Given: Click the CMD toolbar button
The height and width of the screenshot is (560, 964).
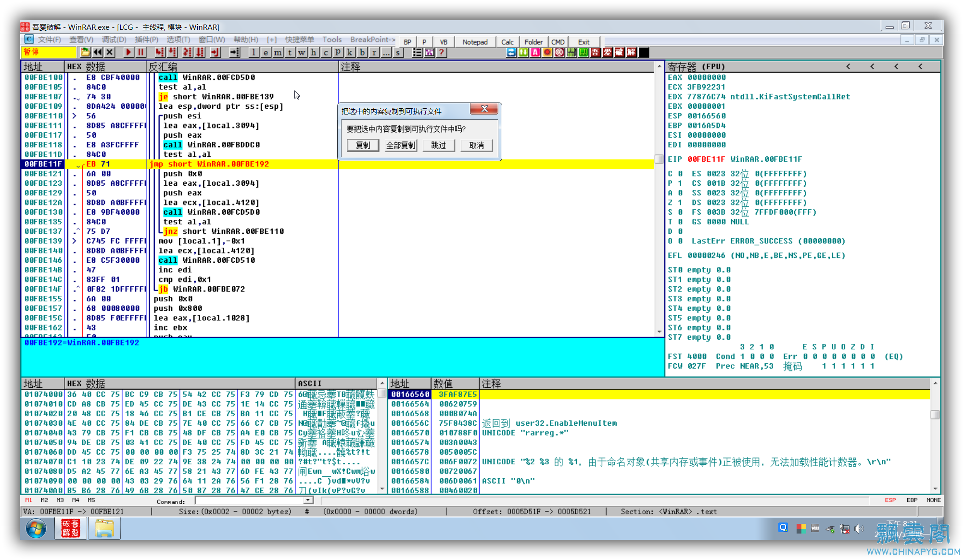Looking at the screenshot, I should coord(558,42).
